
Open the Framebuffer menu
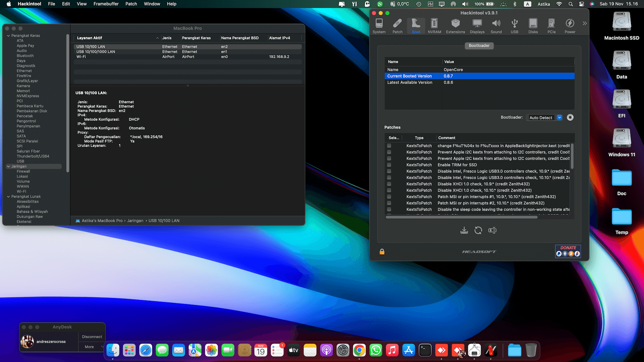coord(106,4)
